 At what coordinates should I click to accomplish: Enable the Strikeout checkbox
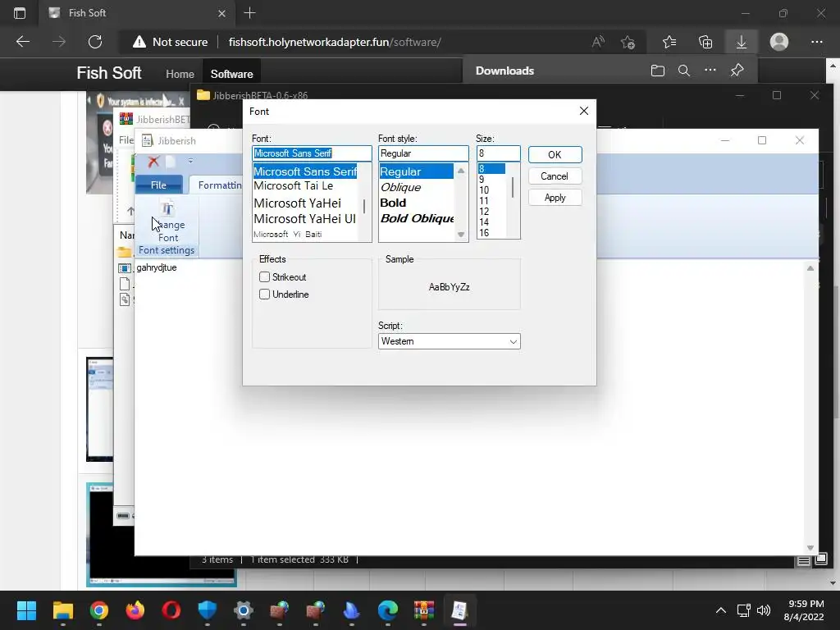click(x=264, y=277)
